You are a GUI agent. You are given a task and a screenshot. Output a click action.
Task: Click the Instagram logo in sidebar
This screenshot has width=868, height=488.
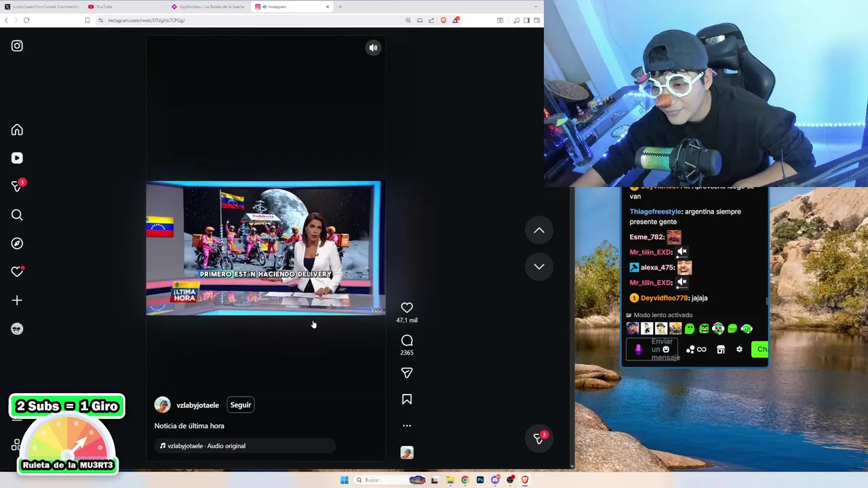tap(17, 46)
